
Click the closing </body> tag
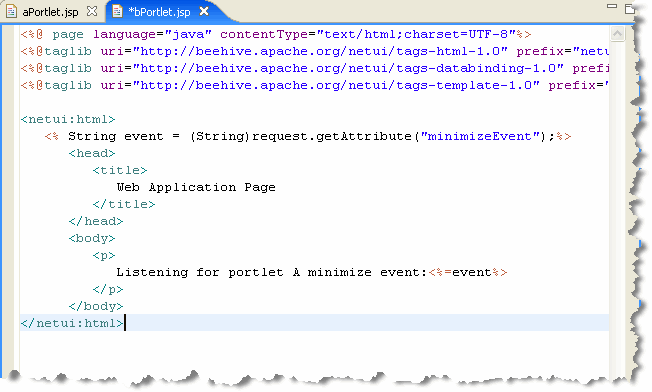pos(96,307)
